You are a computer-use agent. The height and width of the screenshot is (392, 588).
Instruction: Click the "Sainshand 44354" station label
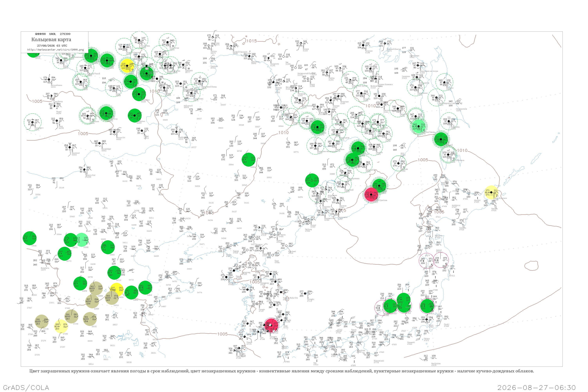coord(75,154)
